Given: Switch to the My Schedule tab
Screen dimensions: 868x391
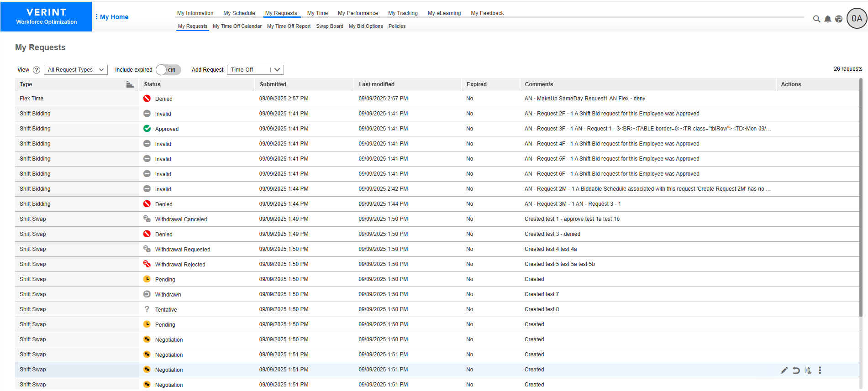Looking at the screenshot, I should point(239,13).
